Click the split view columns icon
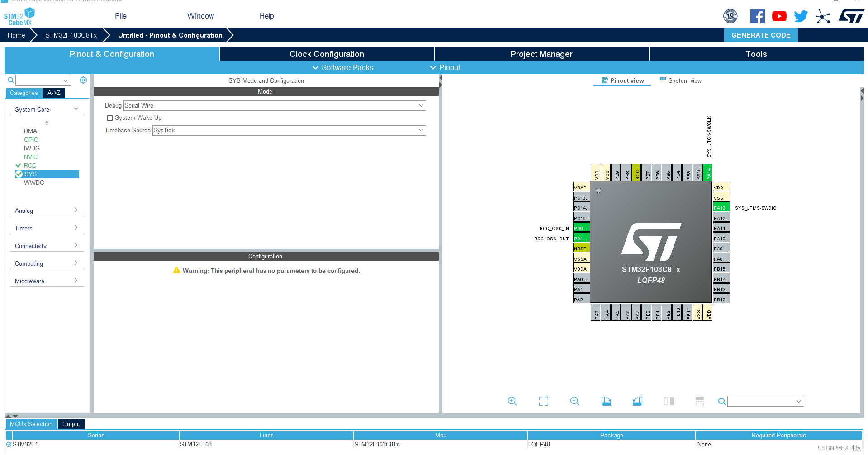 [669, 401]
